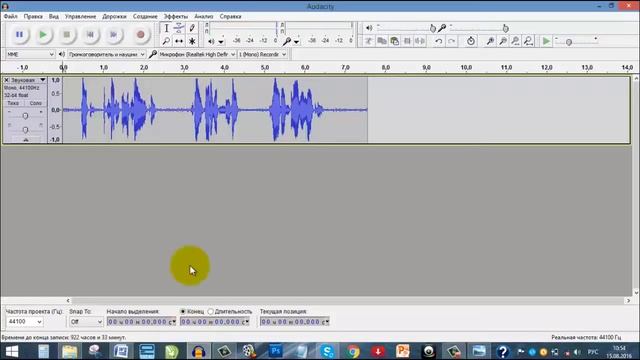Select the Envelope tool
640x360 pixels.
tap(179, 28)
